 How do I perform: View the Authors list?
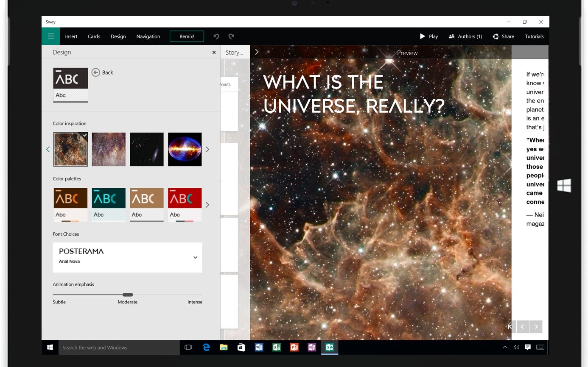[x=465, y=36]
